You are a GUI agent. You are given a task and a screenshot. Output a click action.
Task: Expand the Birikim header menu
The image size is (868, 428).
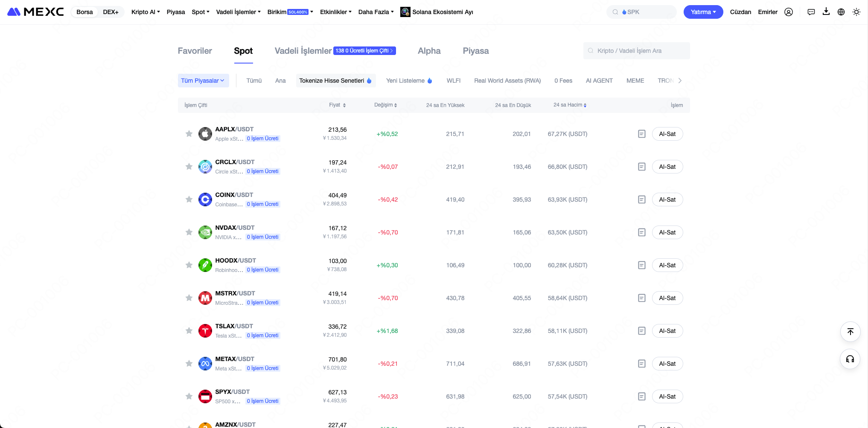coord(290,12)
